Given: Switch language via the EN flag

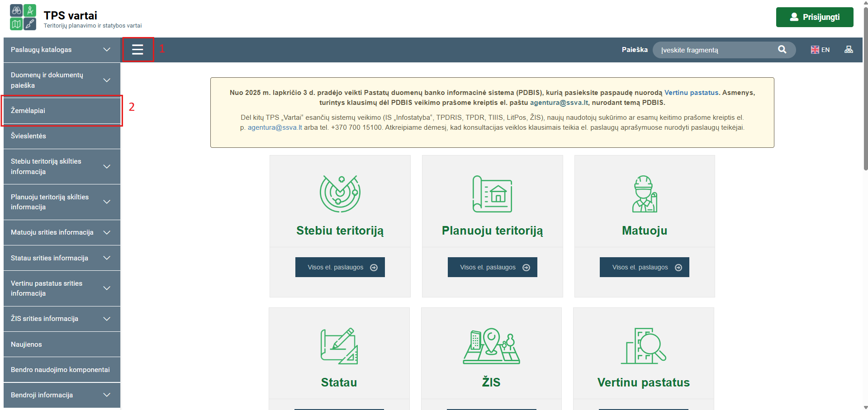Looking at the screenshot, I should pyautogui.click(x=820, y=50).
